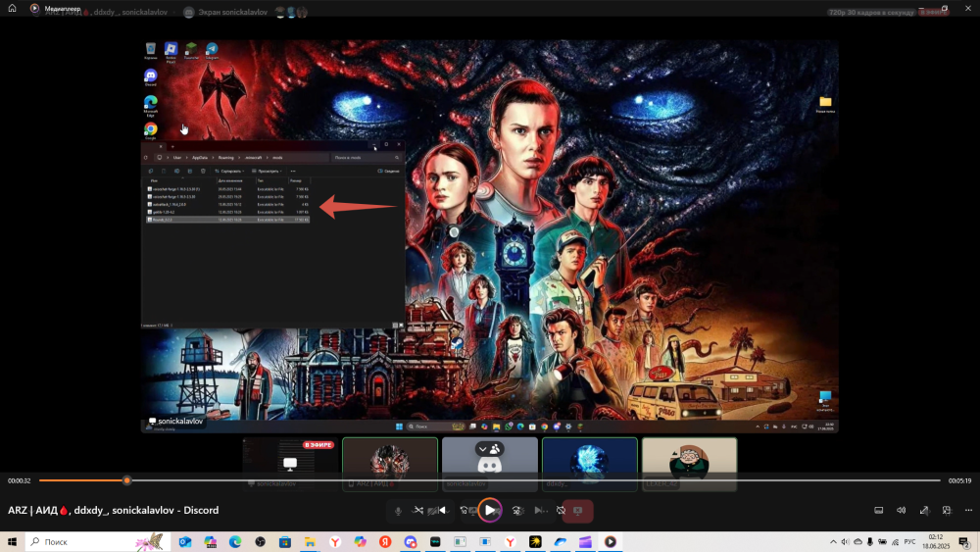Open Microsoft 365 app in taskbar
The image size is (980, 552).
tap(210, 542)
